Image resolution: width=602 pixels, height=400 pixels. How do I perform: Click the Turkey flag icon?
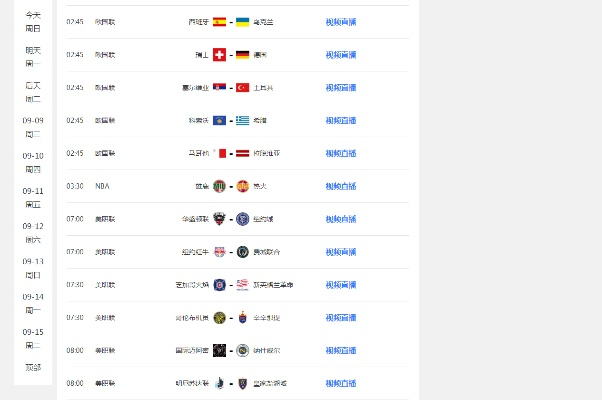pyautogui.click(x=242, y=87)
